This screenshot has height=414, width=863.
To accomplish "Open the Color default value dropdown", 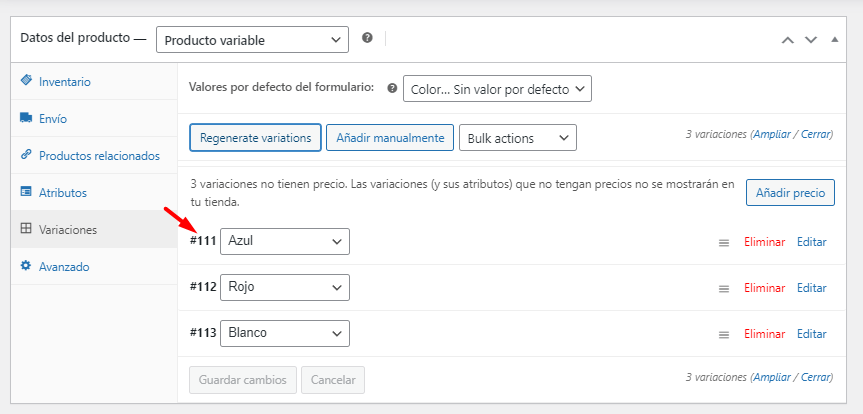I will click(x=497, y=89).
